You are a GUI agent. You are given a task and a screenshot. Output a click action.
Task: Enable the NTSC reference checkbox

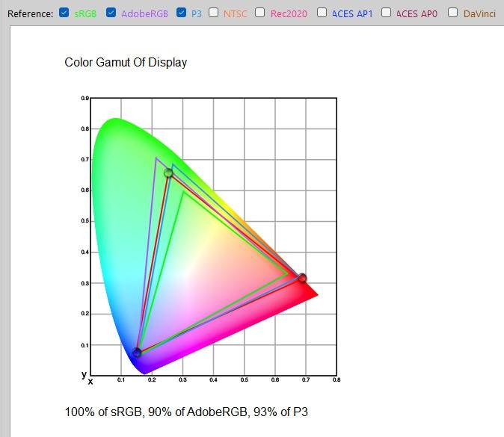click(x=214, y=13)
